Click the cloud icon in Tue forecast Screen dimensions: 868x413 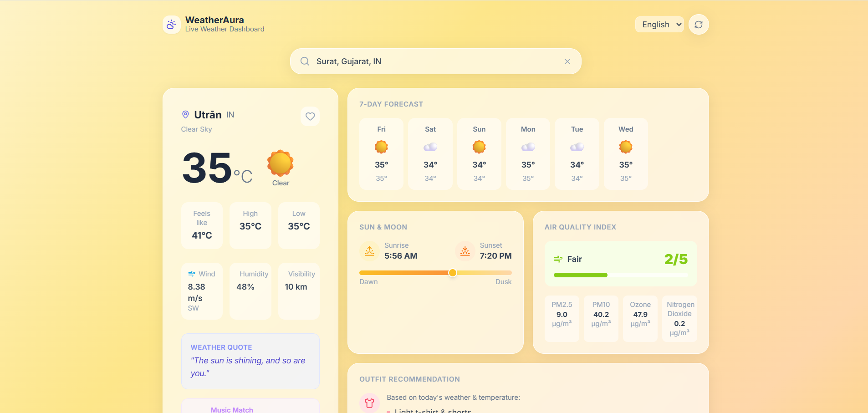[x=577, y=147]
